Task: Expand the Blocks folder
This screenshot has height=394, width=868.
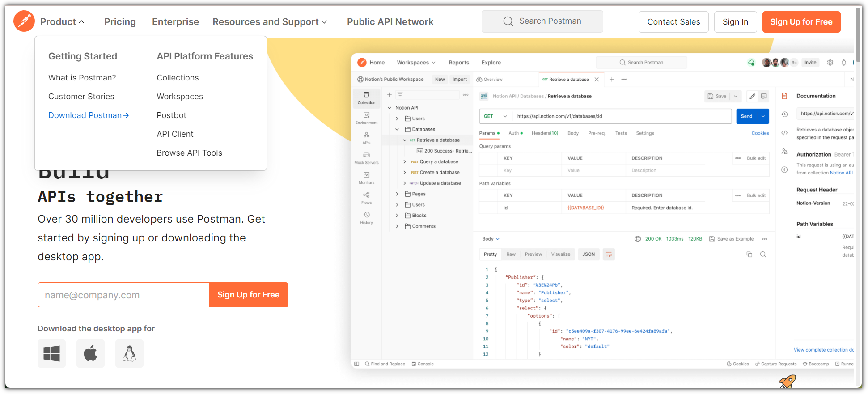Action: click(397, 216)
